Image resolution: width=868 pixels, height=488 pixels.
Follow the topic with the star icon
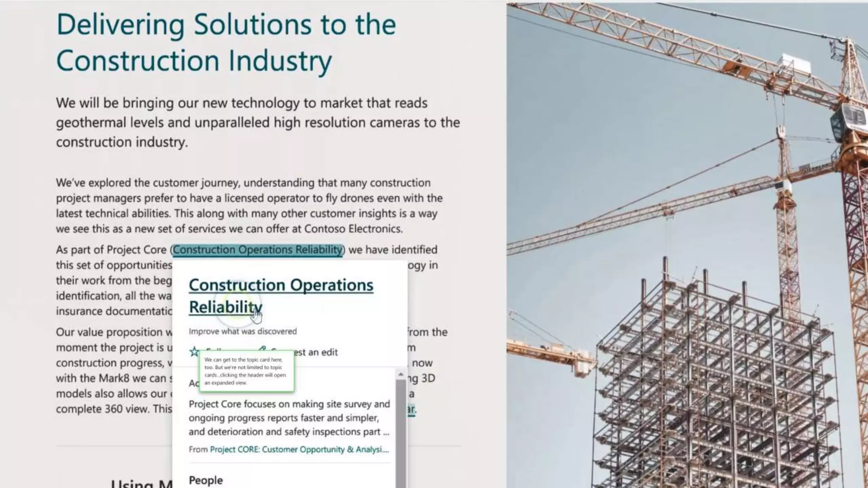(x=195, y=352)
